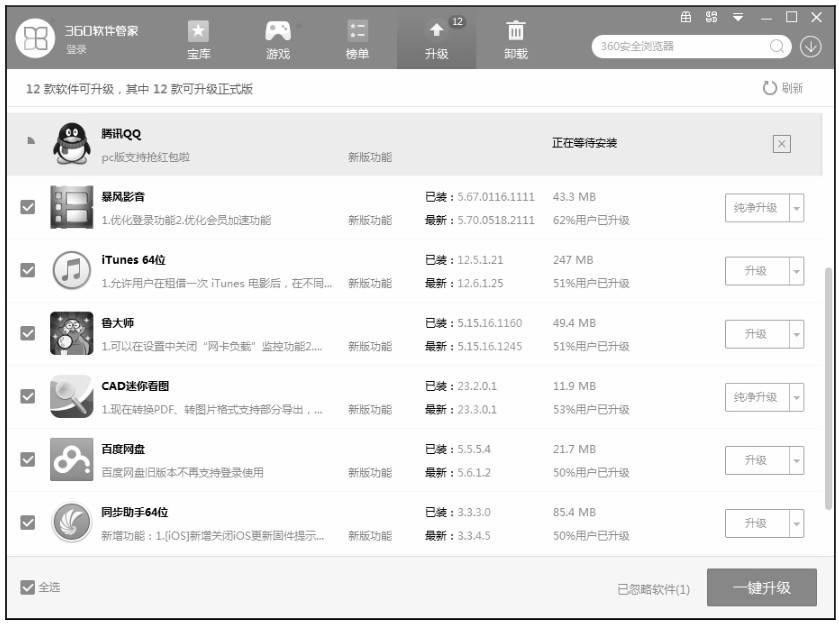
Task: Click 升级 button for 百度网盘
Action: tap(757, 460)
